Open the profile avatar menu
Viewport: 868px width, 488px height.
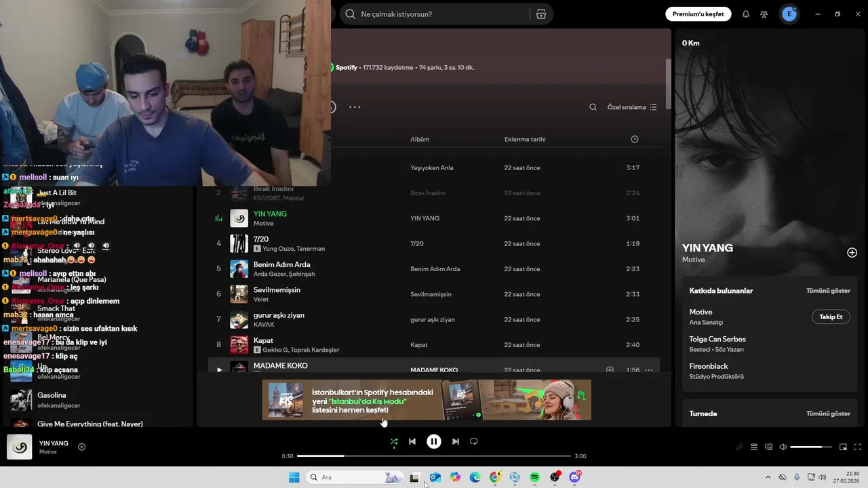[x=789, y=14]
